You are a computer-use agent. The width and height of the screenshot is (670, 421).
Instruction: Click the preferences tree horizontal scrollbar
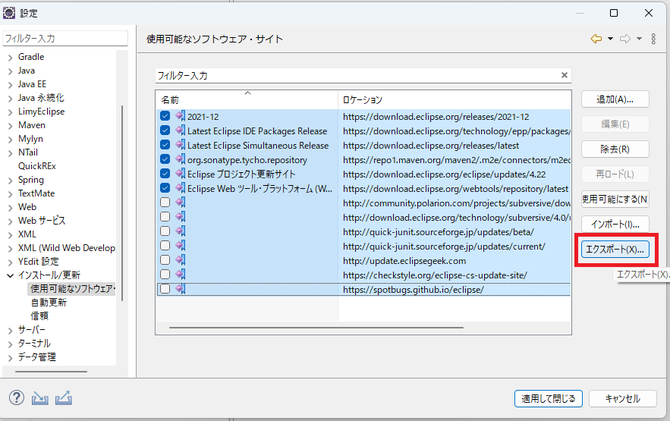coord(51,371)
